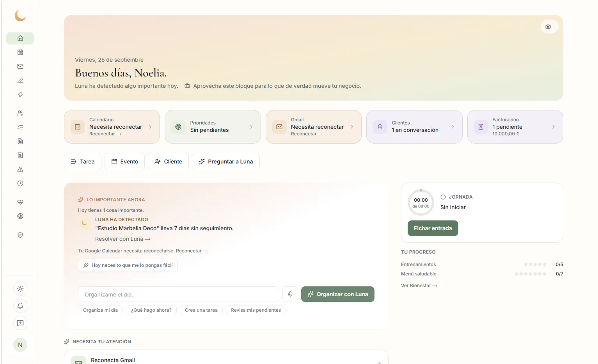The width and height of the screenshot is (598, 364).
Task: Click the lightning bolt sidebar icon
Action: click(x=20, y=94)
